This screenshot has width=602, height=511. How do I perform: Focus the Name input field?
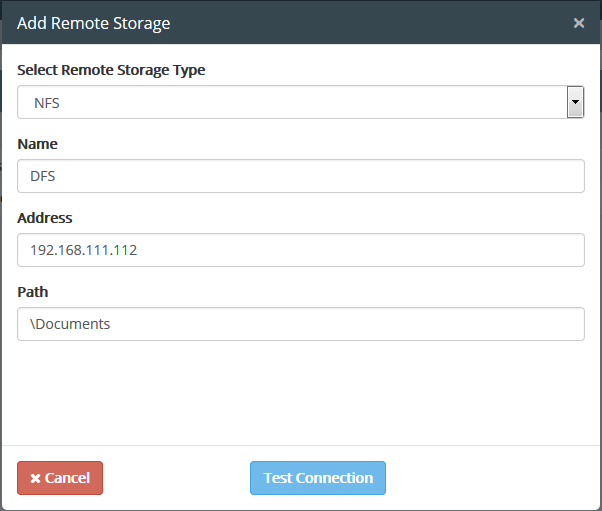pyautogui.click(x=301, y=176)
